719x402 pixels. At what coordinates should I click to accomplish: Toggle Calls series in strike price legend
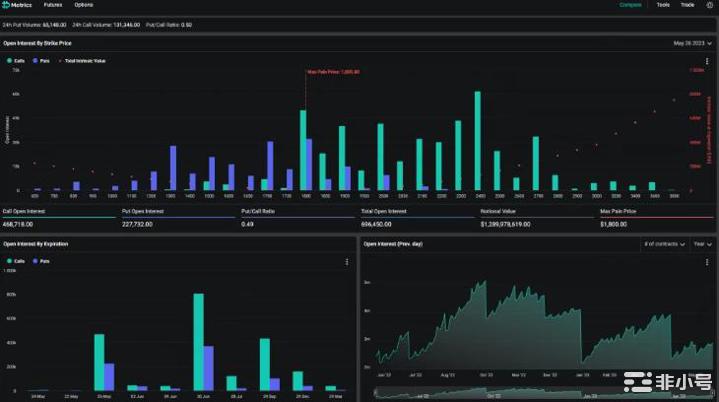click(14, 61)
